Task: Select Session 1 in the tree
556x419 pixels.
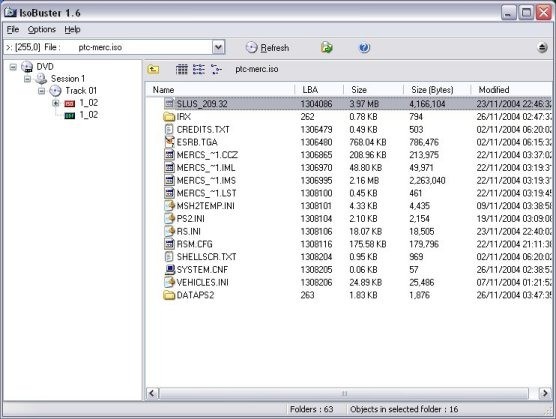Action: click(68, 79)
